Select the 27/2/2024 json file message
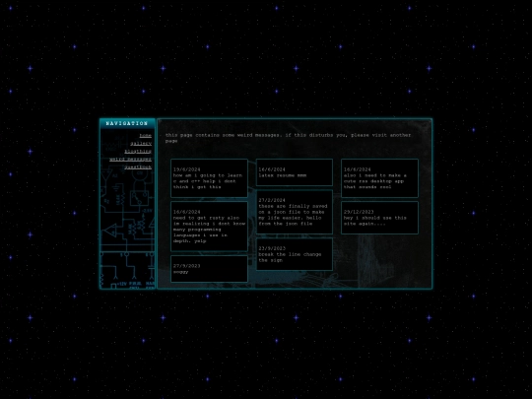The width and height of the screenshot is (532, 399). pos(295,212)
